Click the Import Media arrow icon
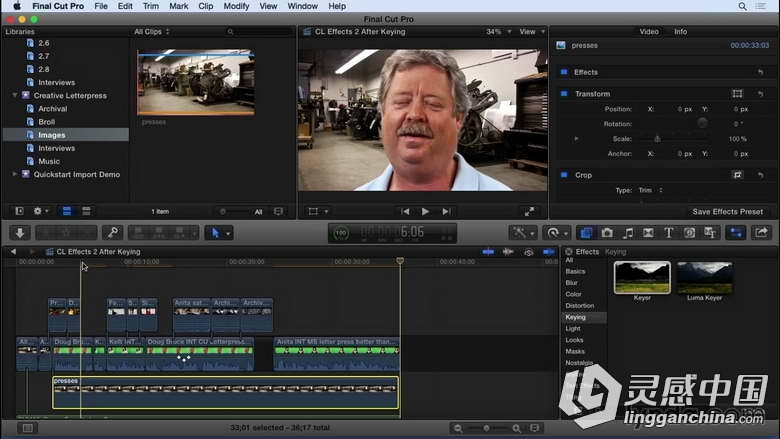This screenshot has width=780, height=439. point(20,233)
